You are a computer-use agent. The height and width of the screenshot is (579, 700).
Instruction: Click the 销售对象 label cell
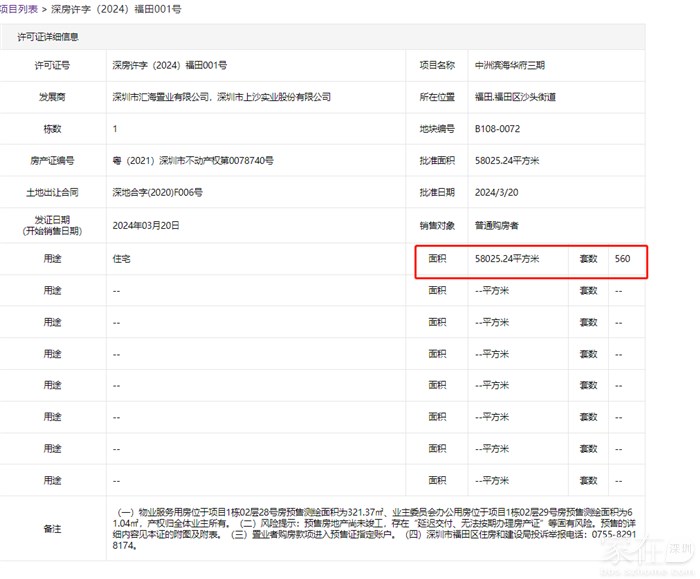click(437, 226)
